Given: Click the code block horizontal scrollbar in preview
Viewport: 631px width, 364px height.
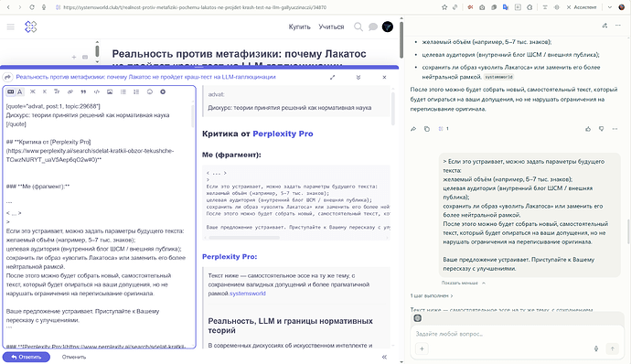Looking at the screenshot, I should pos(243,238).
